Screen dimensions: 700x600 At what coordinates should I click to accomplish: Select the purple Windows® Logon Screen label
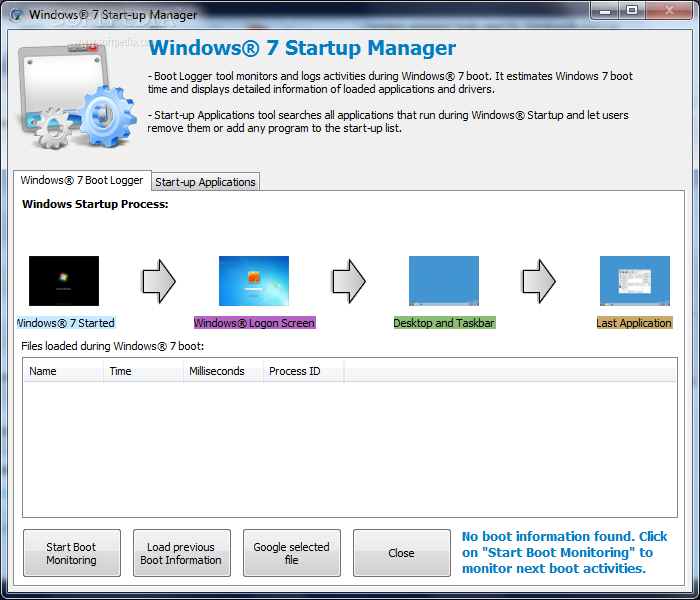254,323
